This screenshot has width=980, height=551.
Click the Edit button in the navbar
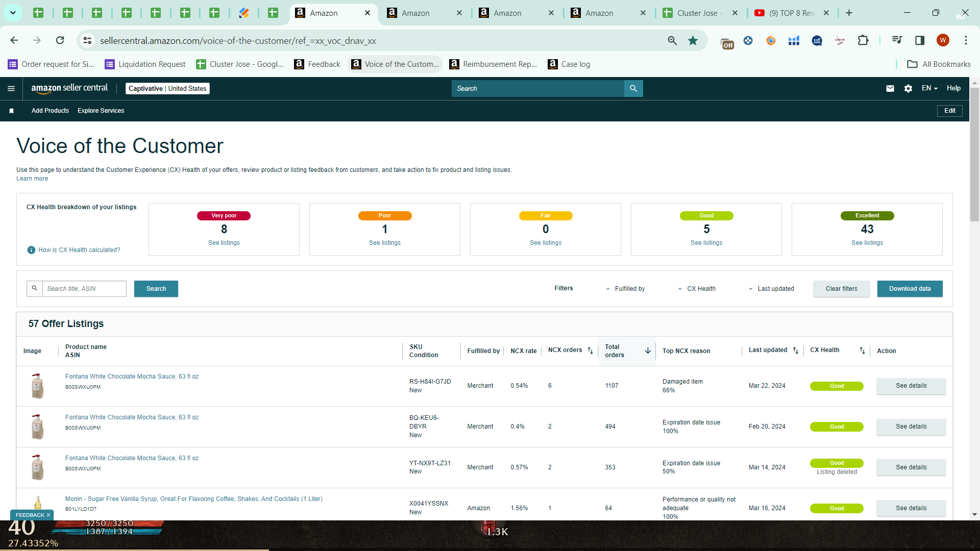[x=950, y=111]
